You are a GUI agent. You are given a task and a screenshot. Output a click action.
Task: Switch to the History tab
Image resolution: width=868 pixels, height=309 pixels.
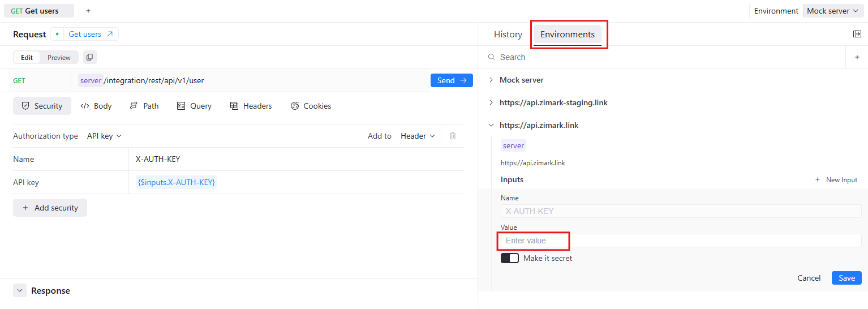point(508,34)
